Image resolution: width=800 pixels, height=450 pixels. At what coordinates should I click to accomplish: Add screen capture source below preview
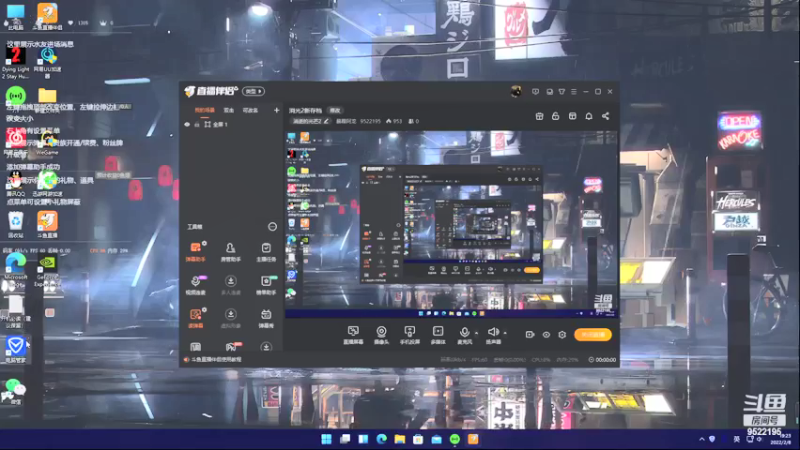point(353,335)
